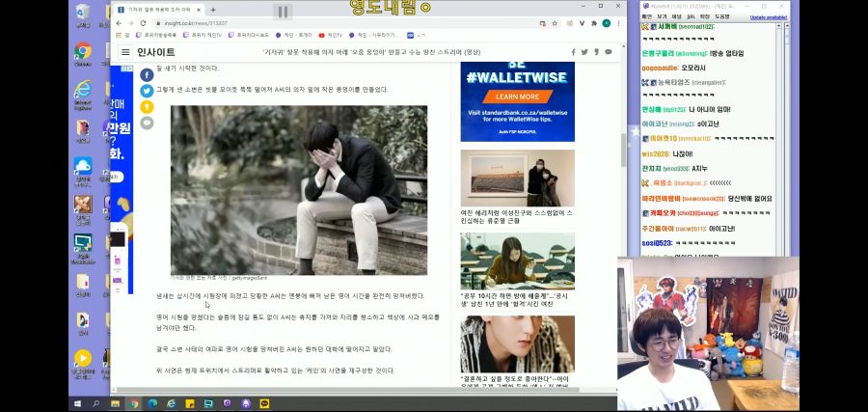Open article thumbnail with couple by framed picture
The height and width of the screenshot is (412, 868).
[x=518, y=178]
